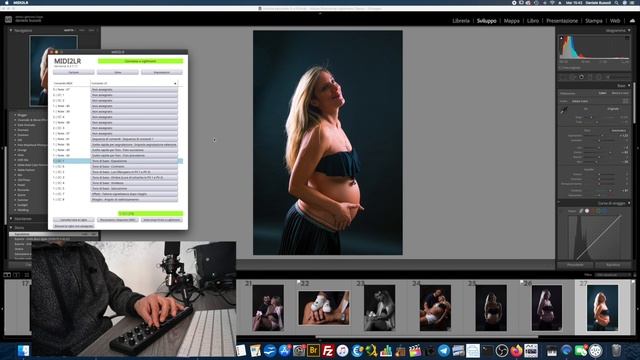This screenshot has width=640, height=360.
Task: Open Finder from the Dock
Action: (23, 351)
